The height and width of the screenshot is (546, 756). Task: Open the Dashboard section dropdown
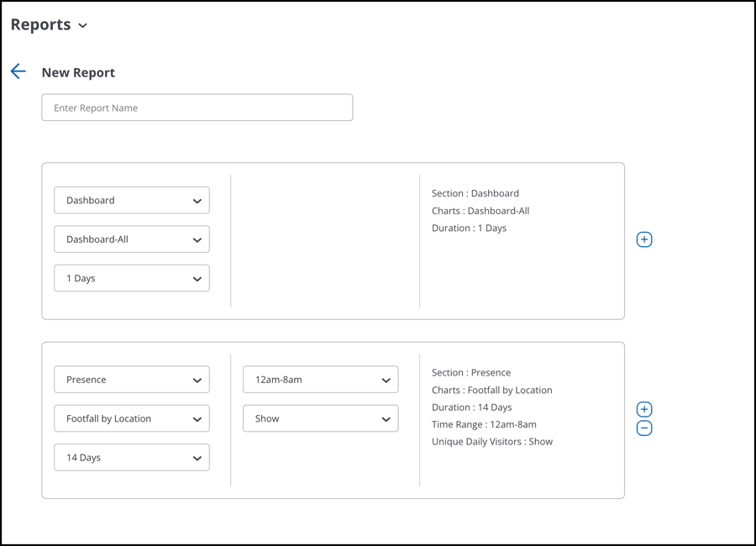point(132,200)
